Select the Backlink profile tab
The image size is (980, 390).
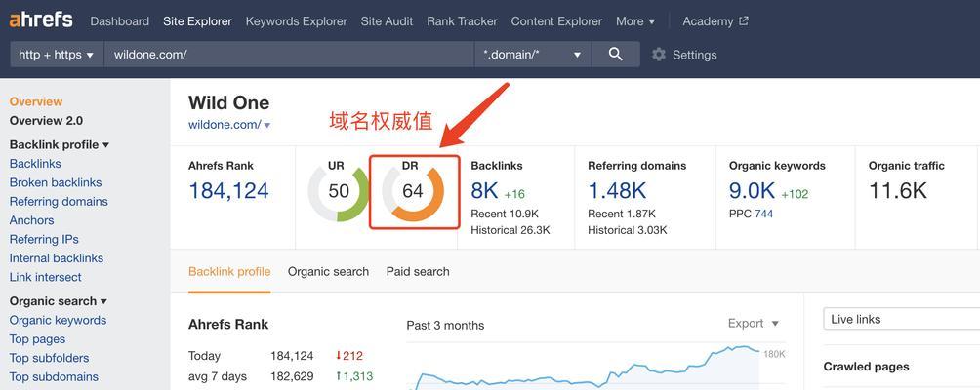pos(229,272)
